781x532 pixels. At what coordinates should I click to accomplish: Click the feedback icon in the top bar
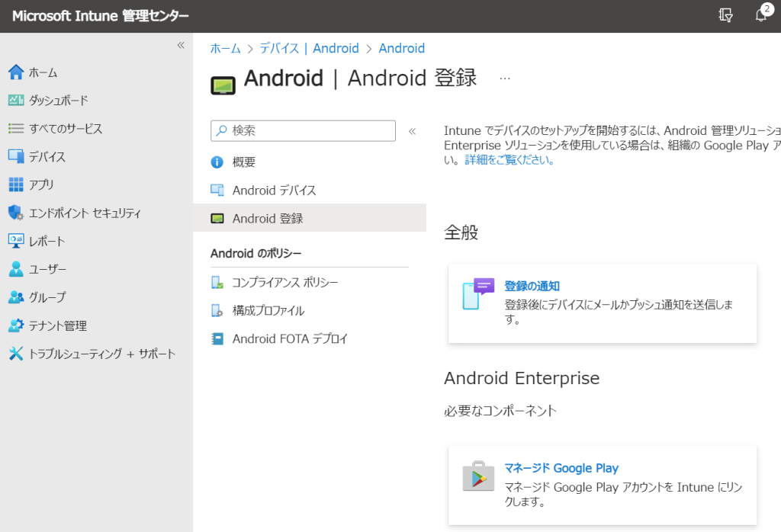[x=725, y=14]
